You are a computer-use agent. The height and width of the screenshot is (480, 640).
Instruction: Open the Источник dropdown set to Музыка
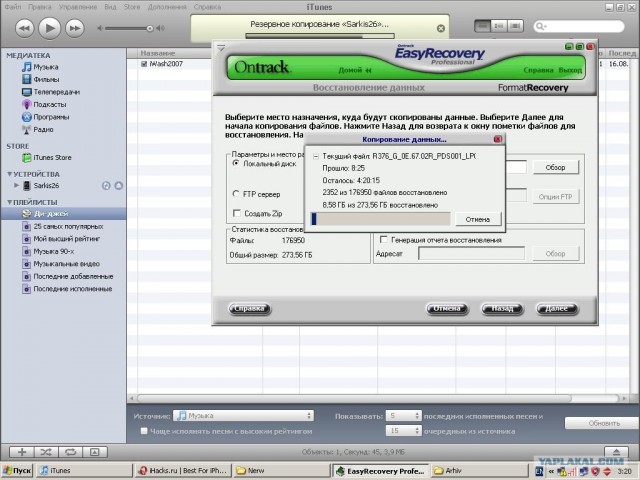[243, 416]
